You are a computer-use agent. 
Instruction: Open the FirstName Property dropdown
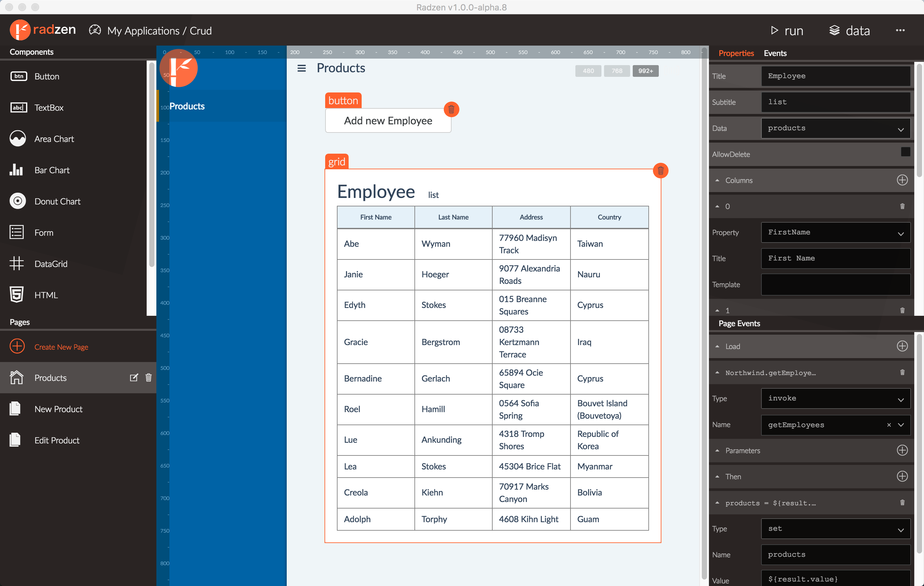pos(835,232)
